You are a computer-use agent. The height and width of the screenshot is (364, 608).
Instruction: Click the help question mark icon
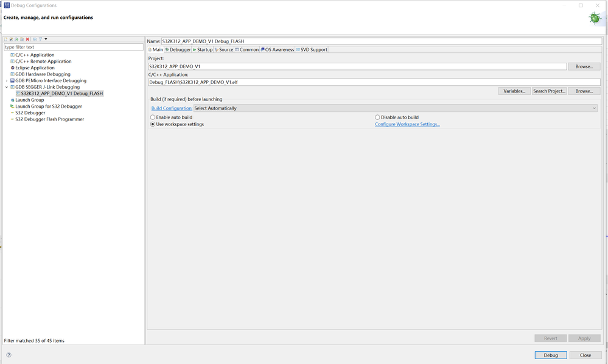point(9,355)
